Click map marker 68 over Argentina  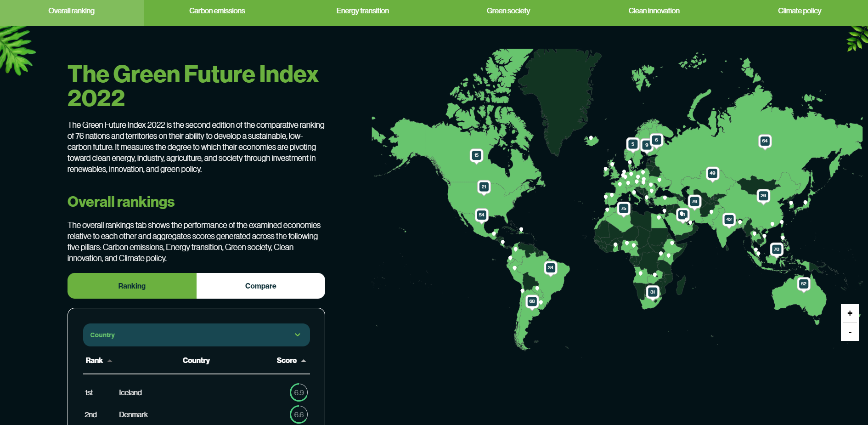(532, 302)
